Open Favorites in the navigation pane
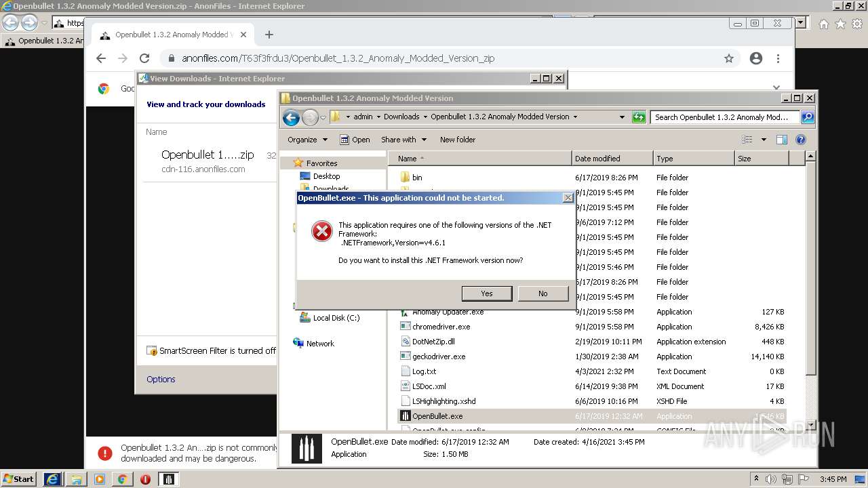This screenshot has width=868, height=488. tap(321, 163)
